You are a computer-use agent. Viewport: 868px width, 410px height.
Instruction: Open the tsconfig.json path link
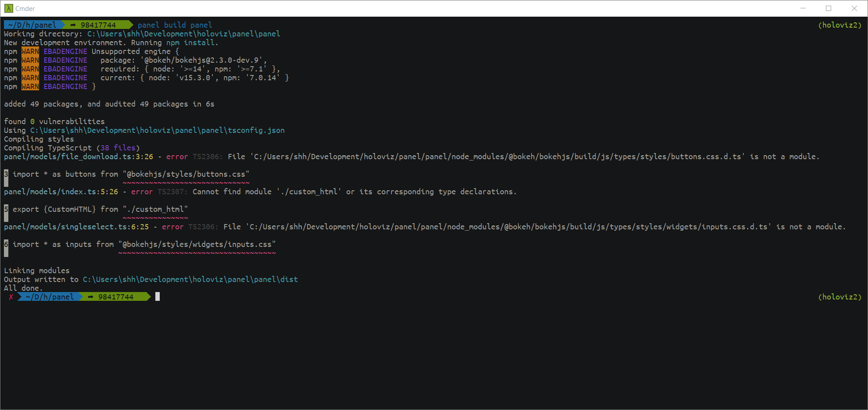[157, 130]
